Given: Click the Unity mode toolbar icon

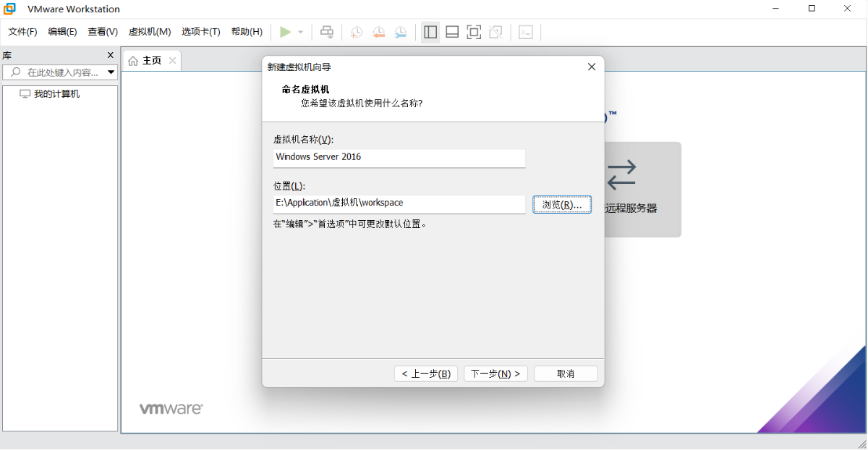Looking at the screenshot, I should click(495, 32).
